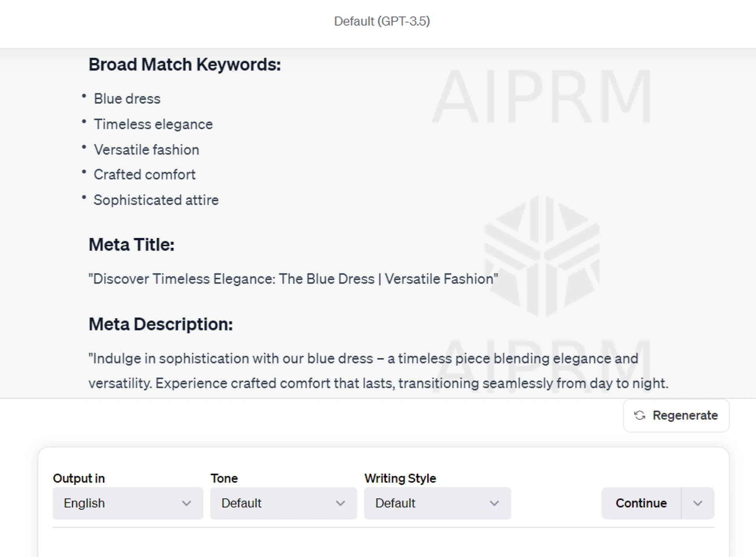Select the bullet next to Sophisticated attire
756x557 pixels.
click(84, 197)
